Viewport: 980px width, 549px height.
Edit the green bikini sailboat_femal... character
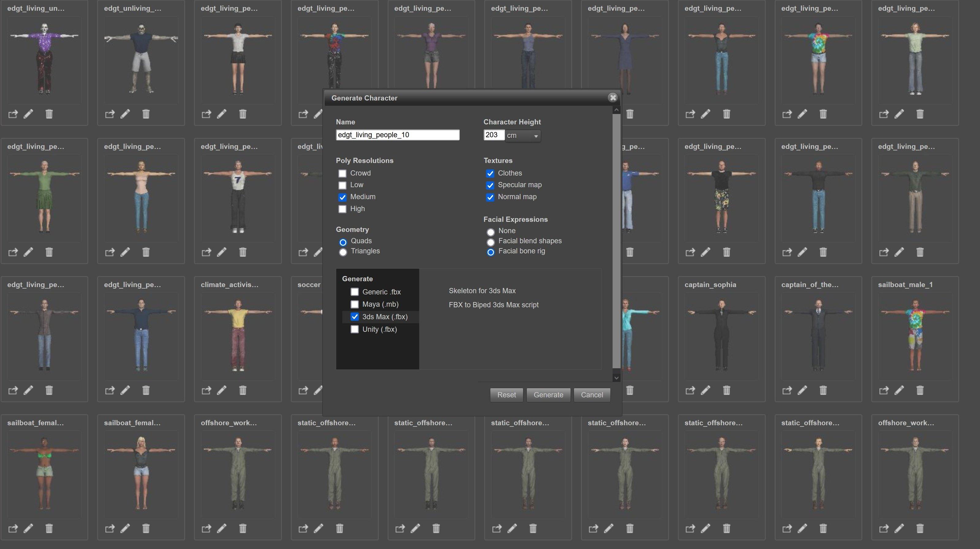point(28,528)
